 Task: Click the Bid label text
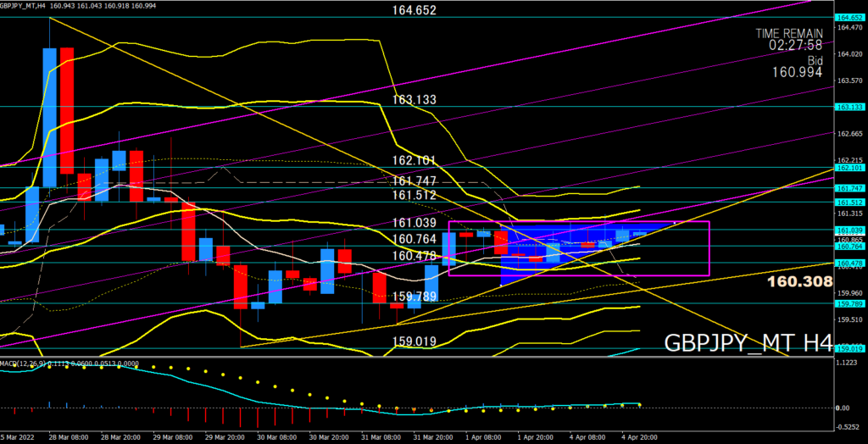(814, 59)
